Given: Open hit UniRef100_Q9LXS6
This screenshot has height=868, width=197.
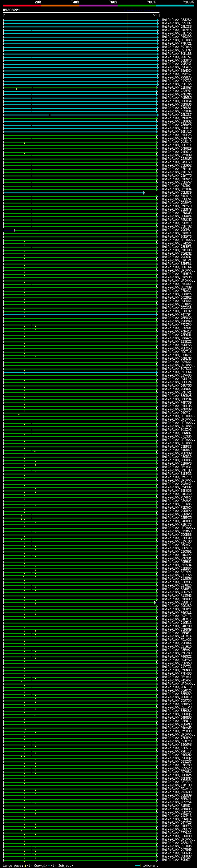Looking at the screenshot, I should [x=176, y=26].
